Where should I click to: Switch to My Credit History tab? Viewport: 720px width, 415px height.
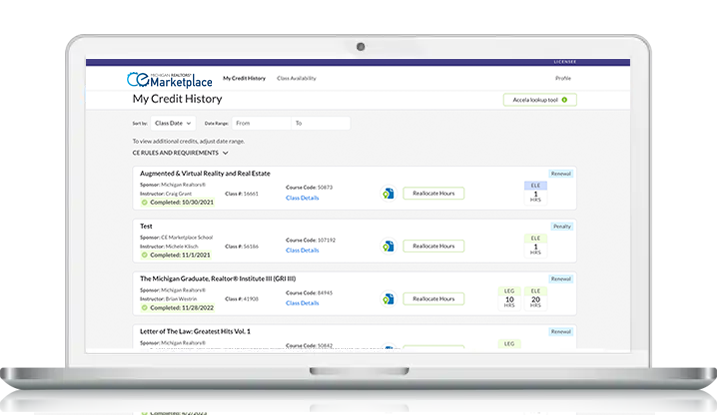tap(244, 78)
